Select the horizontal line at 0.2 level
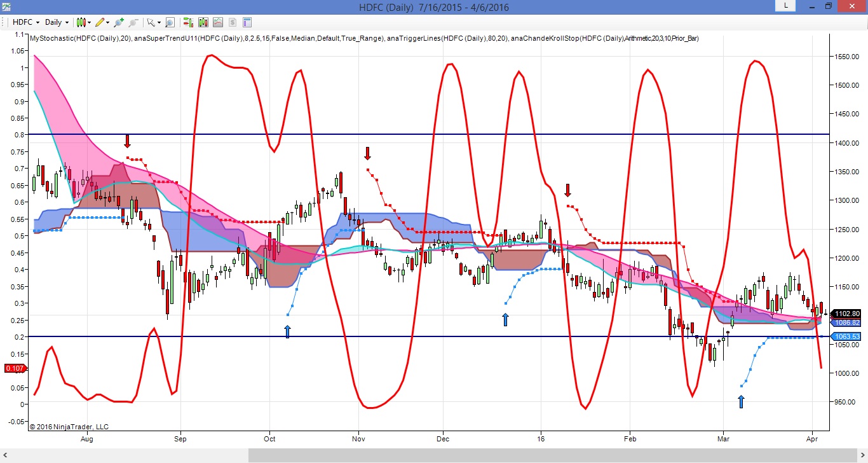Screen dimensions: 868x463 coord(429,336)
